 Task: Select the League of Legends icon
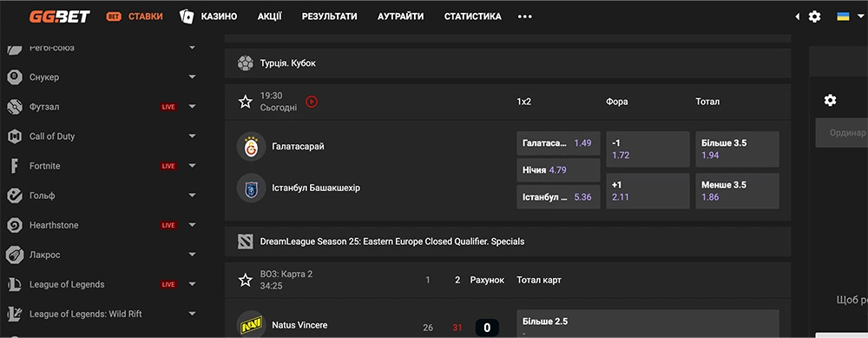15,285
